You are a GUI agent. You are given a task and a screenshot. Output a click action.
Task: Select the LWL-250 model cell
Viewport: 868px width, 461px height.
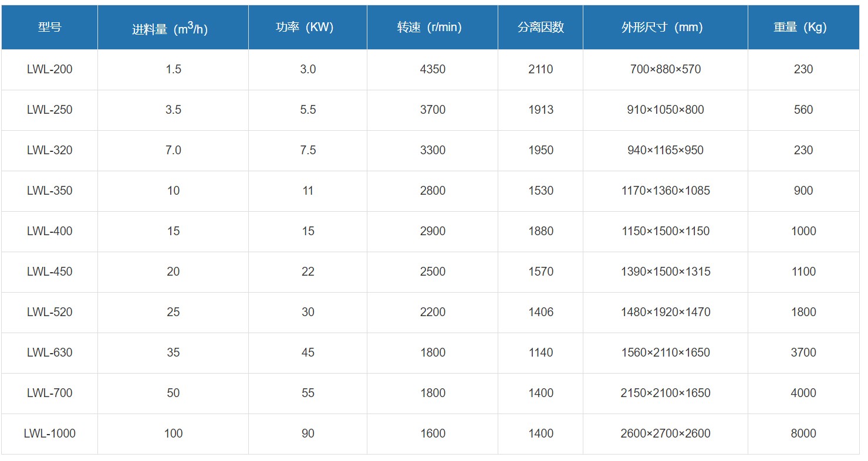pos(50,110)
